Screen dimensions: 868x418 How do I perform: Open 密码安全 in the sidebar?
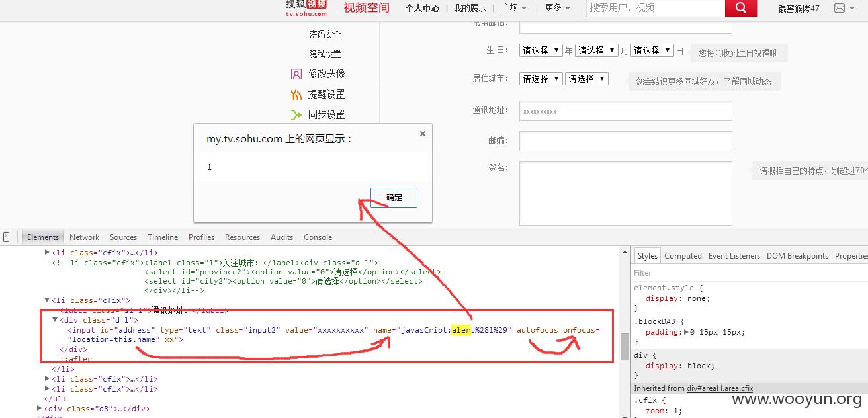pyautogui.click(x=325, y=34)
